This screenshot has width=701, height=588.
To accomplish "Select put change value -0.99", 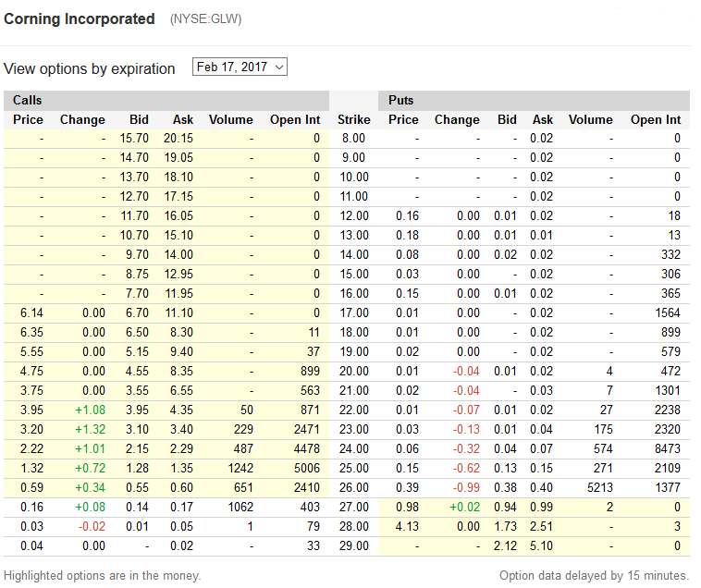I will pos(466,488).
